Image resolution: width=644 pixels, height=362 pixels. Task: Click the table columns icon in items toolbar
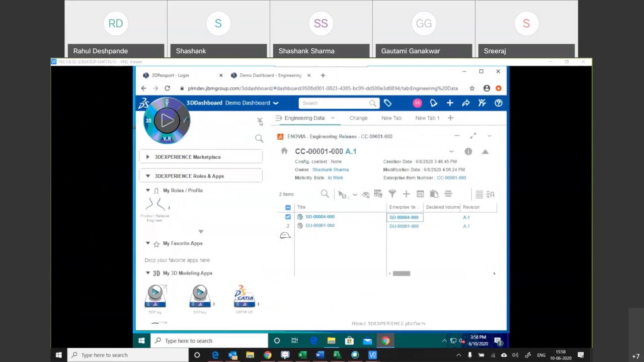tap(420, 194)
